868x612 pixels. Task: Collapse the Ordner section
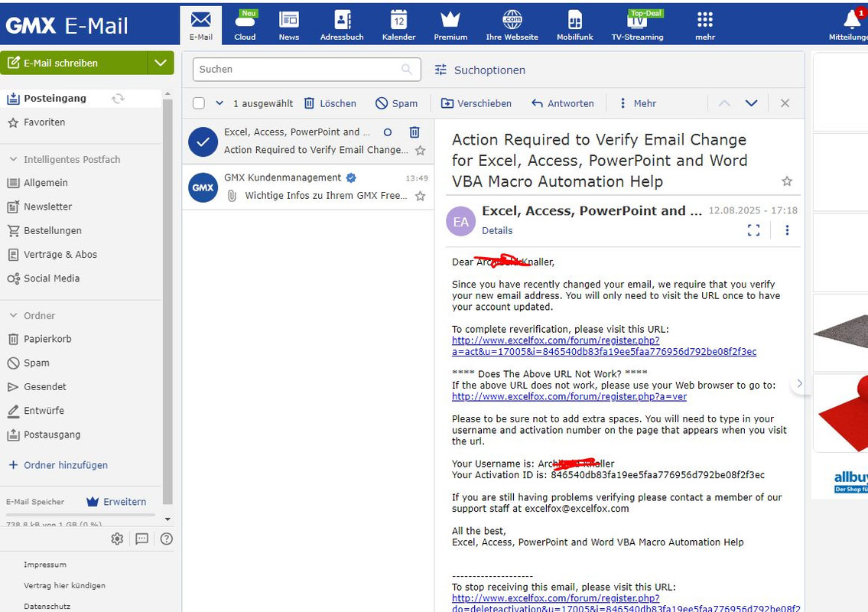pyautogui.click(x=13, y=316)
